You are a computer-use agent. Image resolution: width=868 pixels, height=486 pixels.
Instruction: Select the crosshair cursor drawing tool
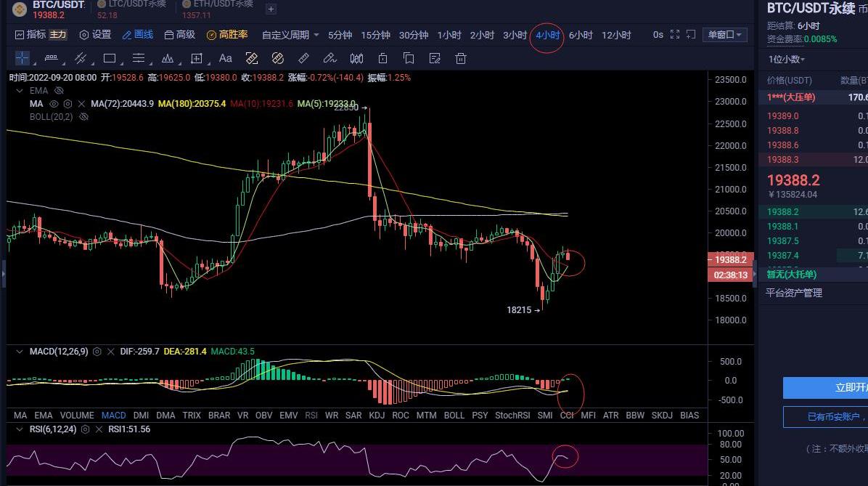22,58
